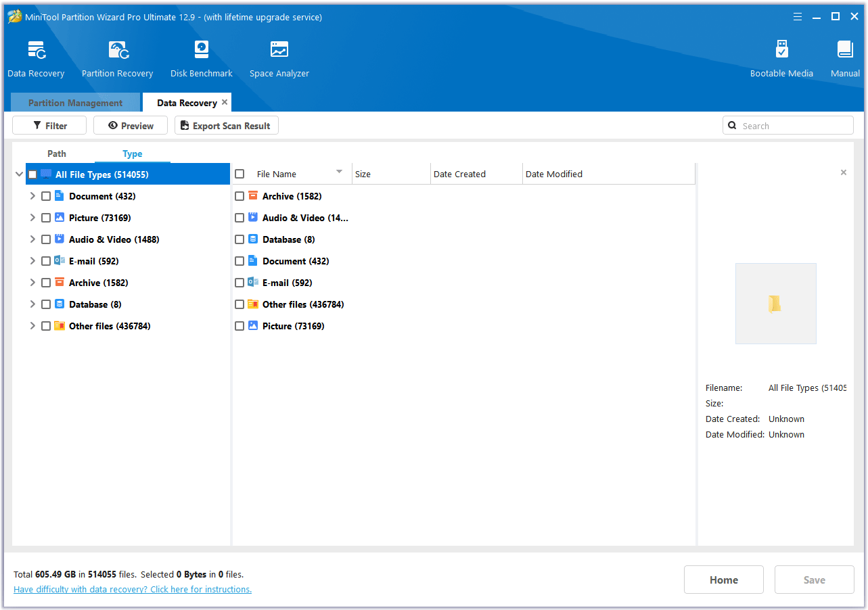The image size is (868, 610).
Task: Click the MiniTool app logo icon
Action: pyautogui.click(x=15, y=17)
